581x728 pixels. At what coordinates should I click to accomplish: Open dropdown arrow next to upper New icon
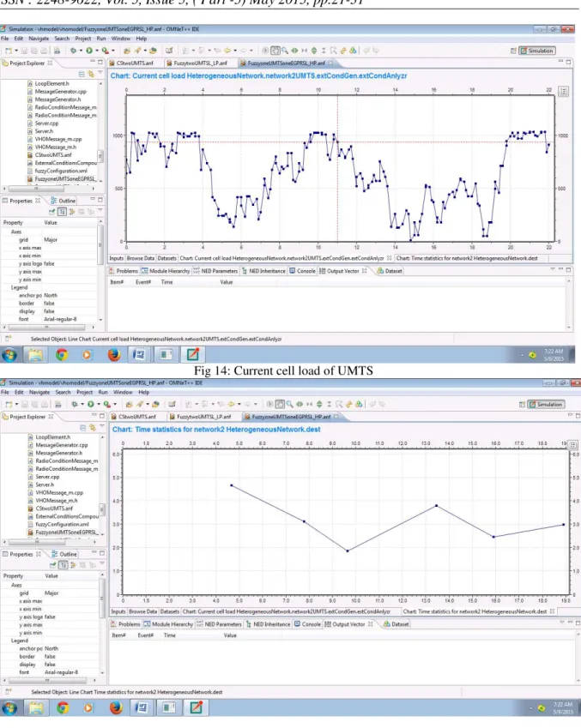16,51
